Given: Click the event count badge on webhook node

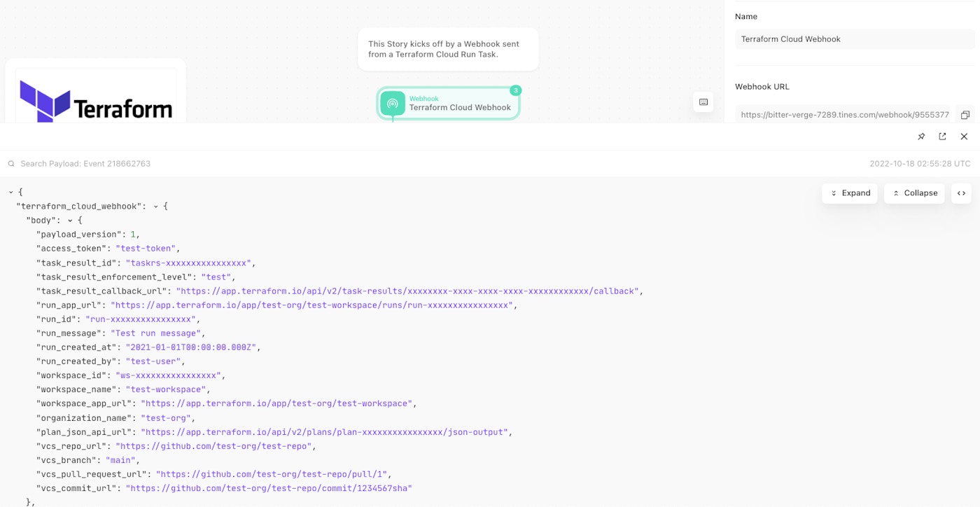Looking at the screenshot, I should click(x=515, y=90).
